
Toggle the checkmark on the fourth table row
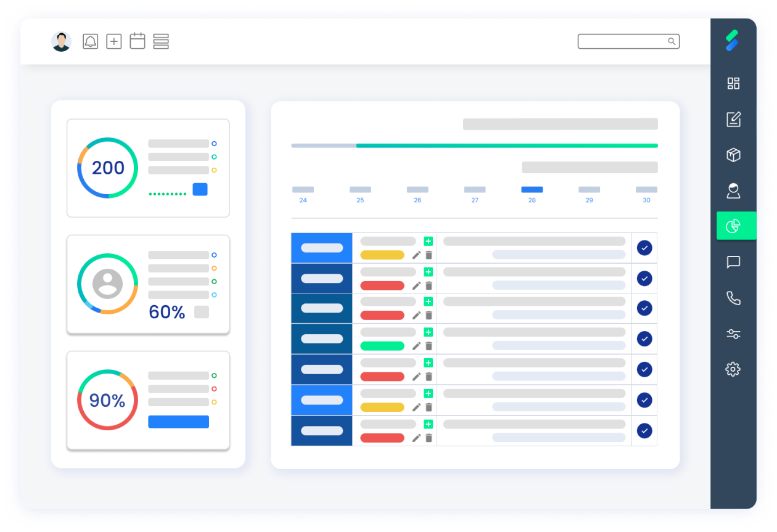click(644, 338)
